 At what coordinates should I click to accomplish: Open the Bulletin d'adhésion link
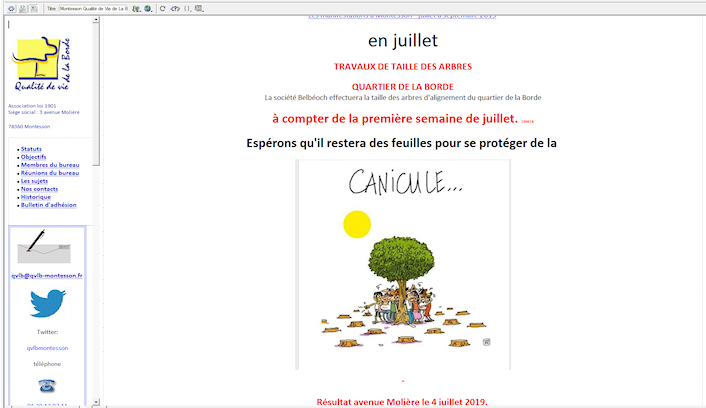tap(49, 205)
